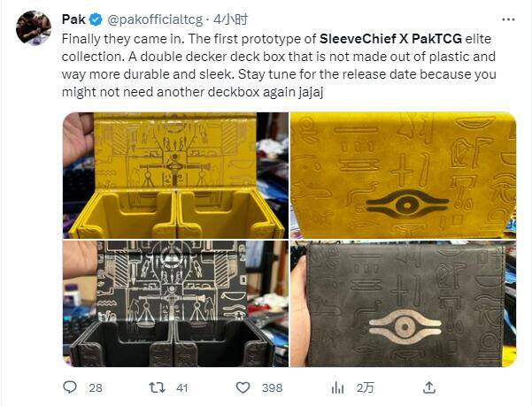Click the Pak display name

(x=73, y=19)
